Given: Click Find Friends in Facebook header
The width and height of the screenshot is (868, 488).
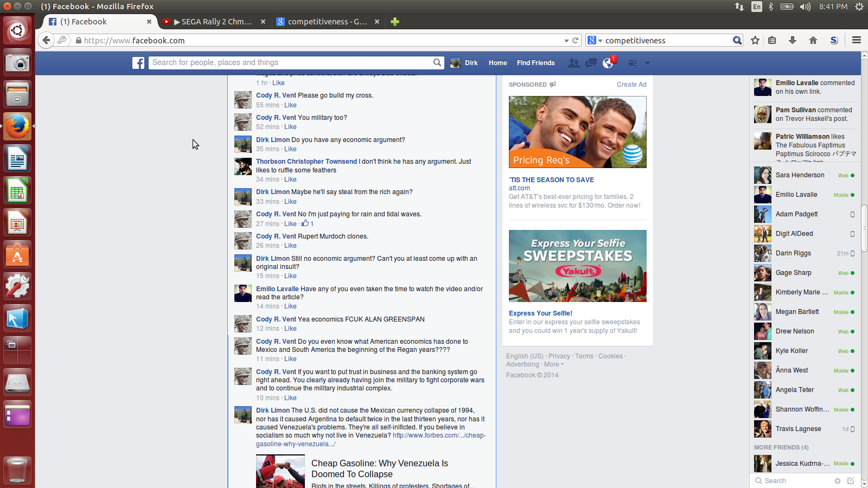Looking at the screenshot, I should coord(535,63).
